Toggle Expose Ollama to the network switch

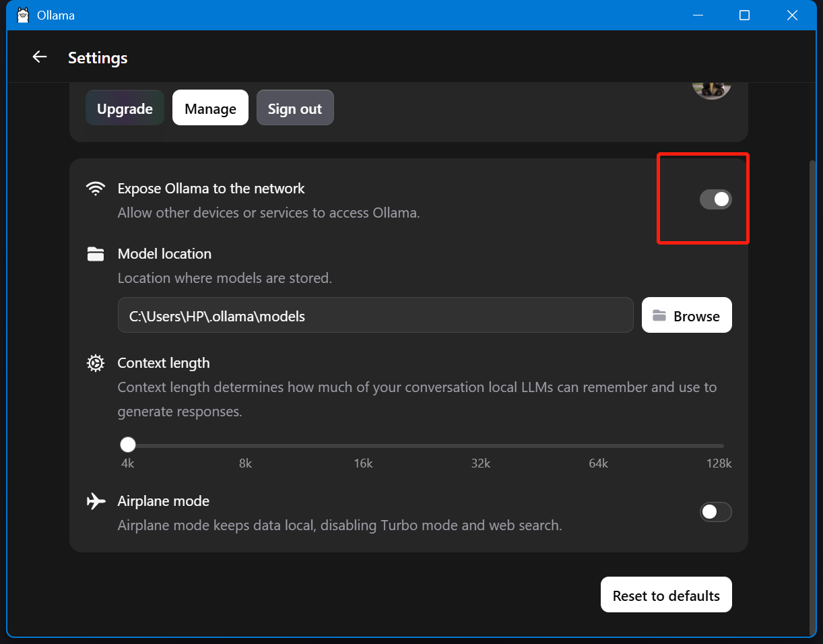[716, 199]
